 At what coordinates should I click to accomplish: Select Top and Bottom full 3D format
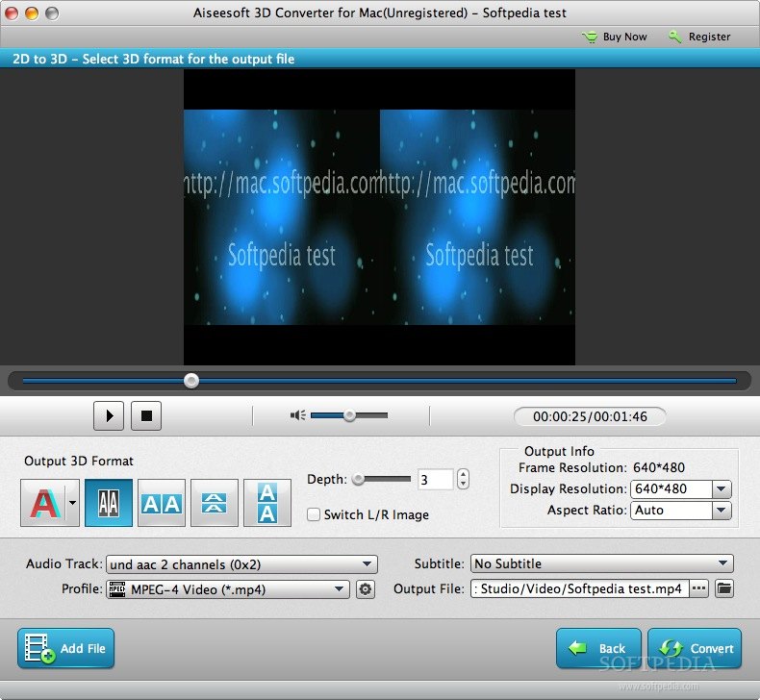[267, 503]
